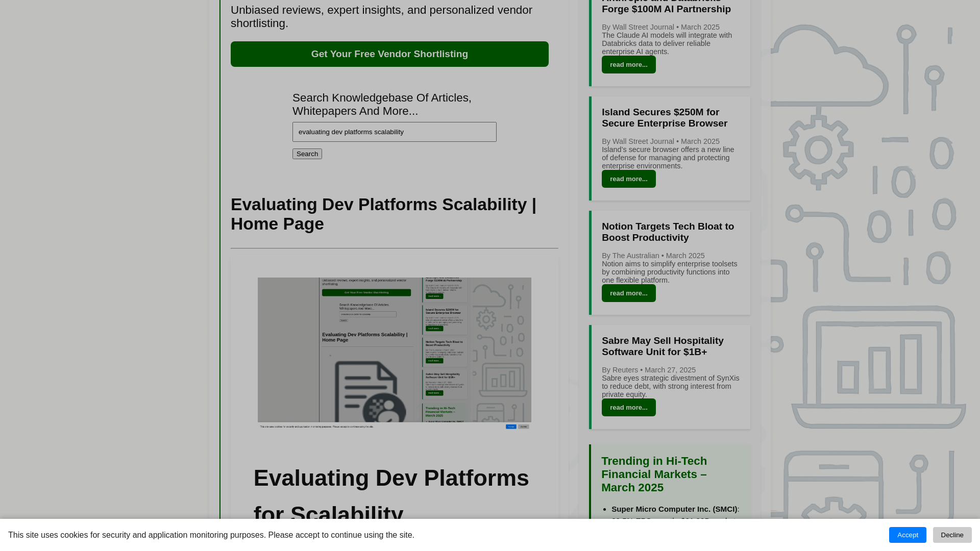Image resolution: width=980 pixels, height=551 pixels.
Task: Click the cookie notice message text
Action: pyautogui.click(x=211, y=535)
